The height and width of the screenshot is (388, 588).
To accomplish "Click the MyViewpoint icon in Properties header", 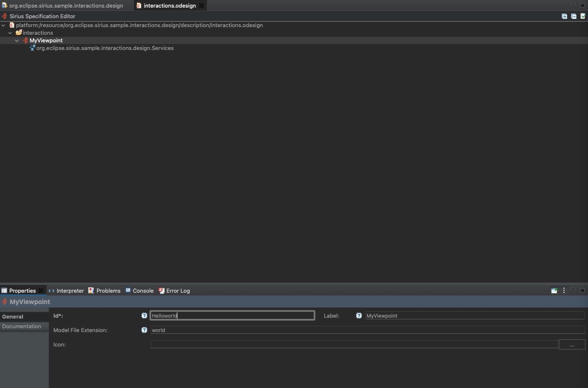I will point(4,302).
